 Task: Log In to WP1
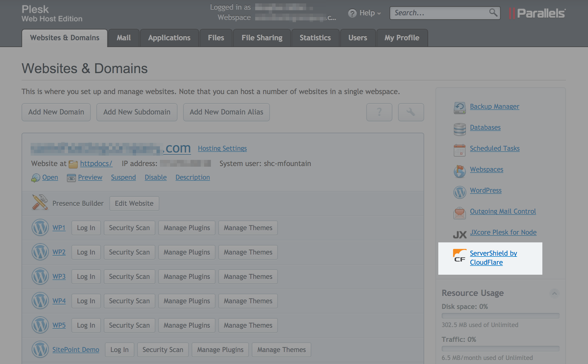(86, 228)
